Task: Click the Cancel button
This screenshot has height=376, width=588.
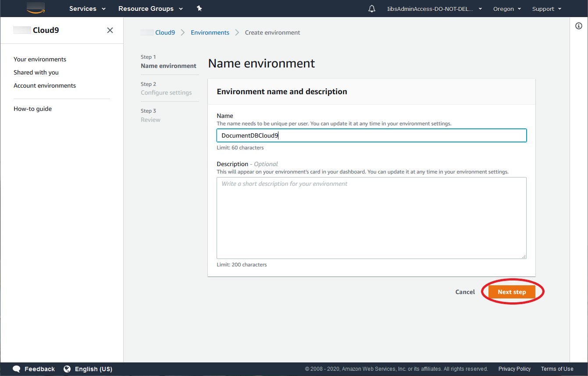Action: pyautogui.click(x=465, y=292)
